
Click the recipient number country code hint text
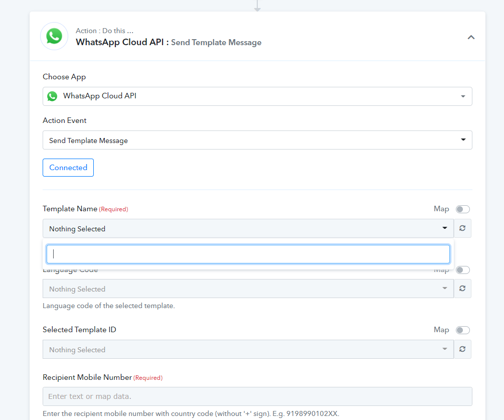click(191, 413)
